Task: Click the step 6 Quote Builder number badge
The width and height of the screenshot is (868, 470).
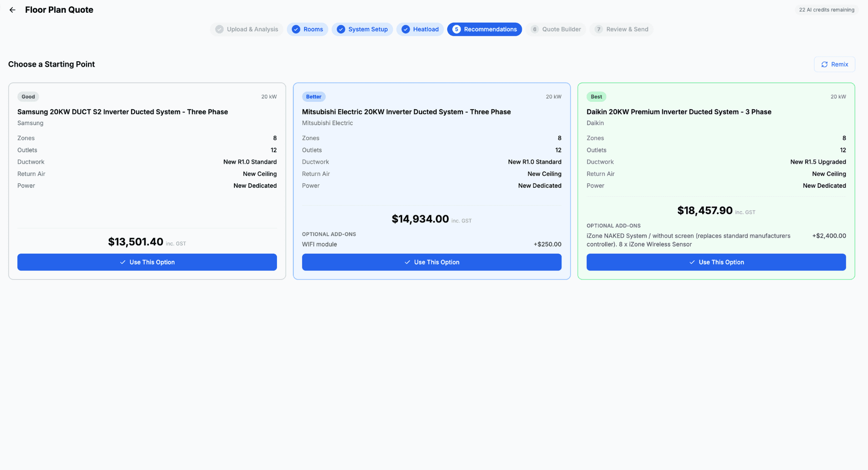Action: 535,29
